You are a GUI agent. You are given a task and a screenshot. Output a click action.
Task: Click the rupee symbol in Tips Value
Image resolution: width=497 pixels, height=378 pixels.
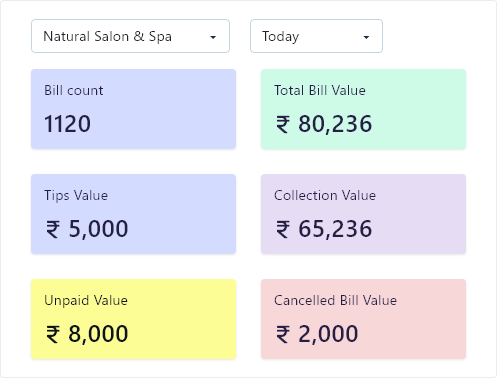point(53,229)
